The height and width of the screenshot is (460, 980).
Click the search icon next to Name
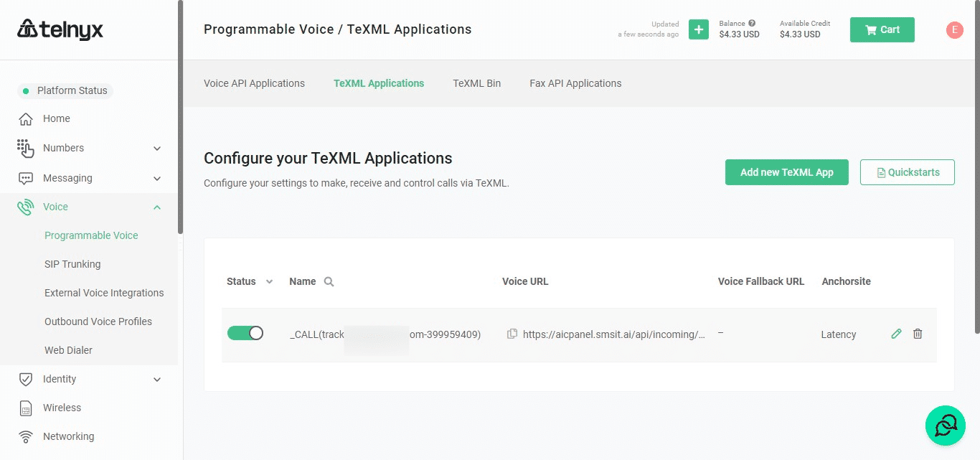click(x=329, y=282)
